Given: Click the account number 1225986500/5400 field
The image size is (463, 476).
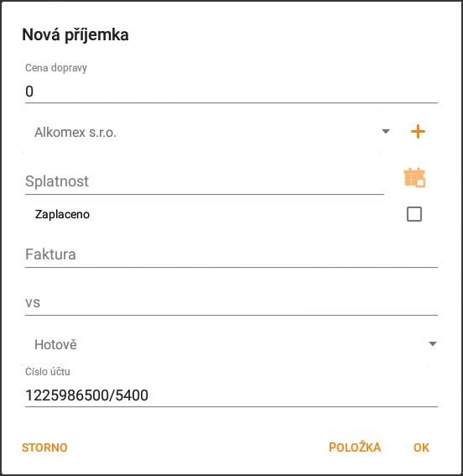Looking at the screenshot, I should tap(231, 395).
